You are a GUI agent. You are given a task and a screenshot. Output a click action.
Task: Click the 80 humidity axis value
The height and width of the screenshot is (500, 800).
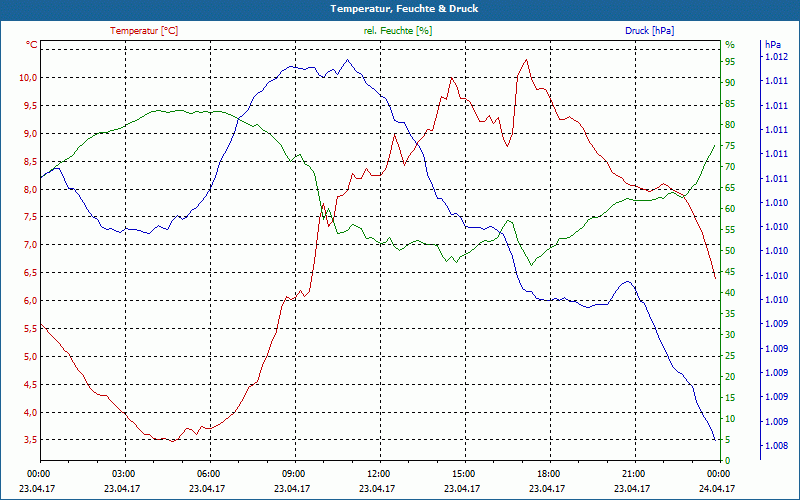(x=730, y=125)
